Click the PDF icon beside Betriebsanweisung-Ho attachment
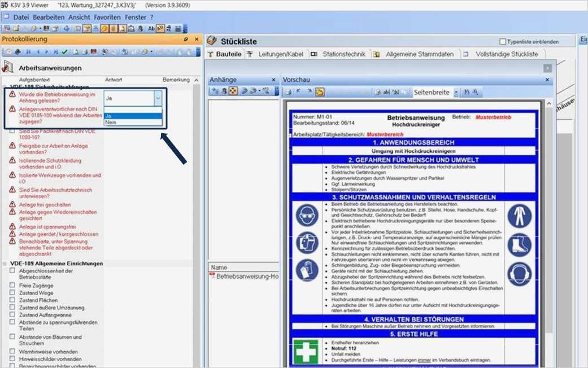The width and height of the screenshot is (588, 368). [212, 276]
